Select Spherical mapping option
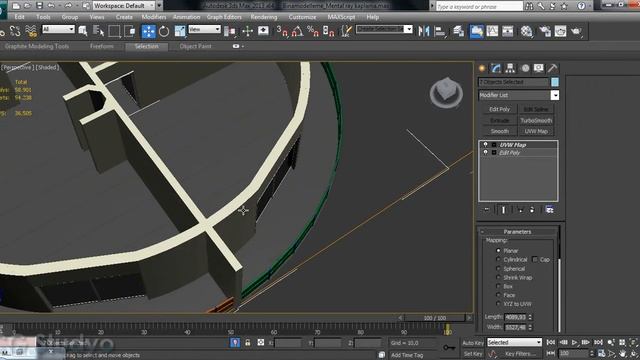 pos(498,268)
